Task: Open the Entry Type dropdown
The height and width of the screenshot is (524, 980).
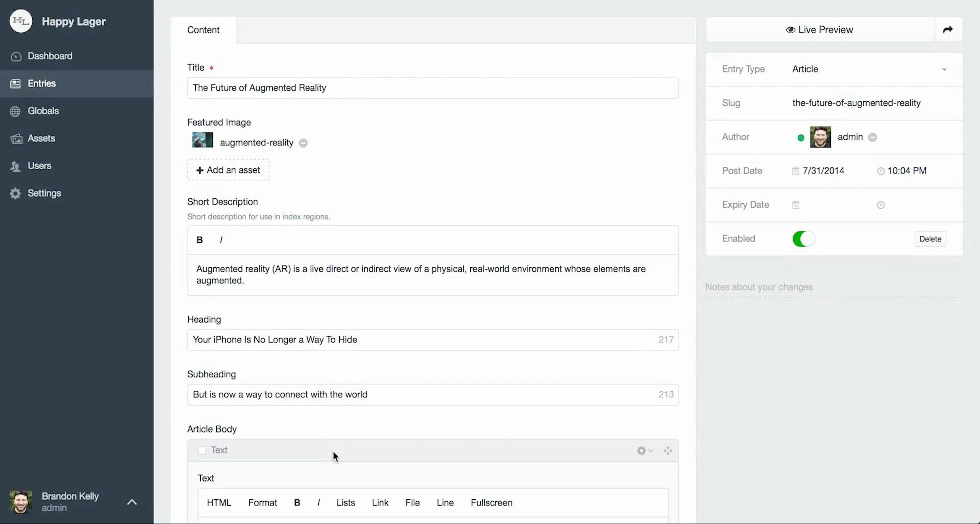Action: point(945,69)
